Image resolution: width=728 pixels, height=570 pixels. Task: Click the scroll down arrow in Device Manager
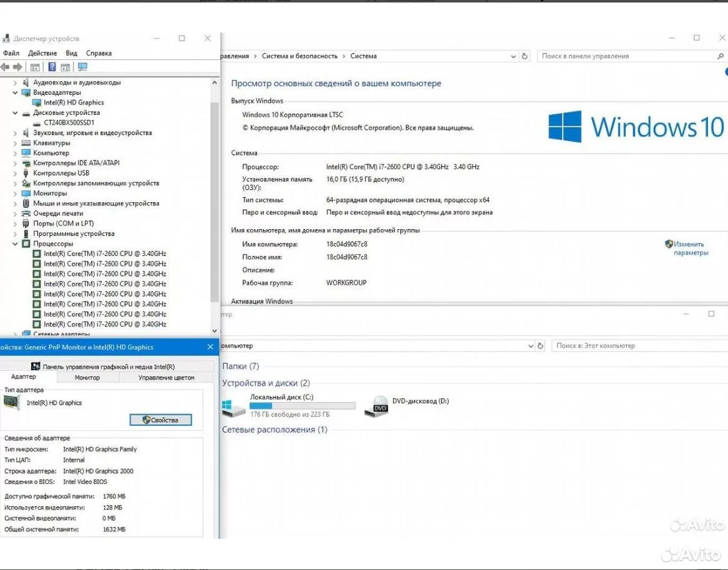point(214,331)
